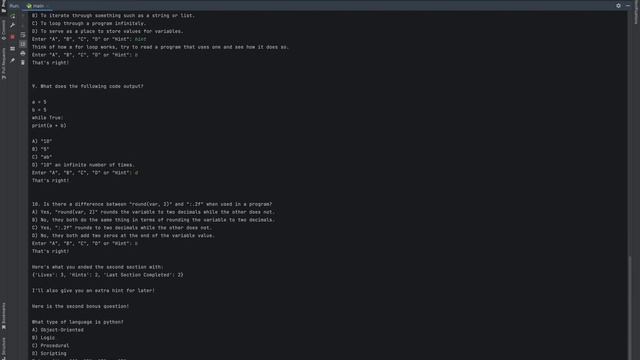Print the console output
Screen dimensions: 640x360
(23, 53)
